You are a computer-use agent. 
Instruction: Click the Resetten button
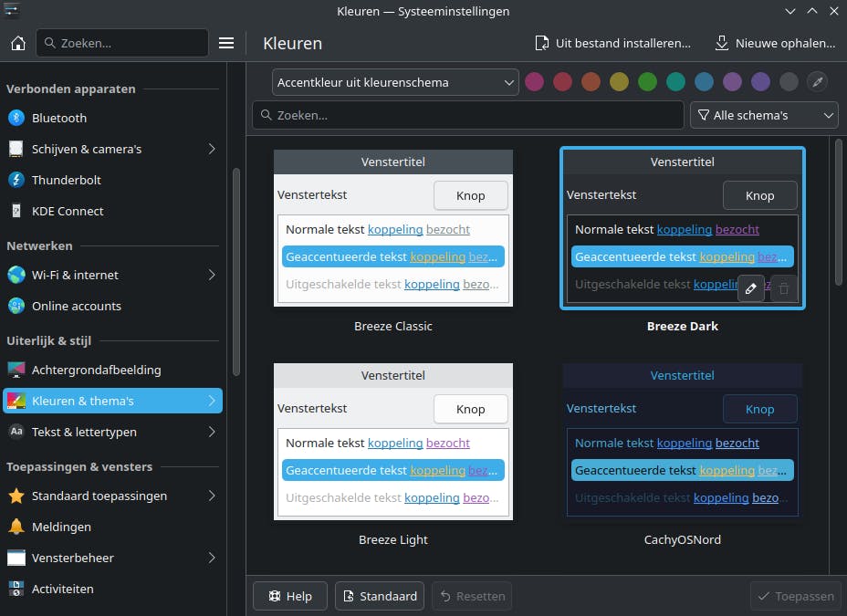click(473, 596)
